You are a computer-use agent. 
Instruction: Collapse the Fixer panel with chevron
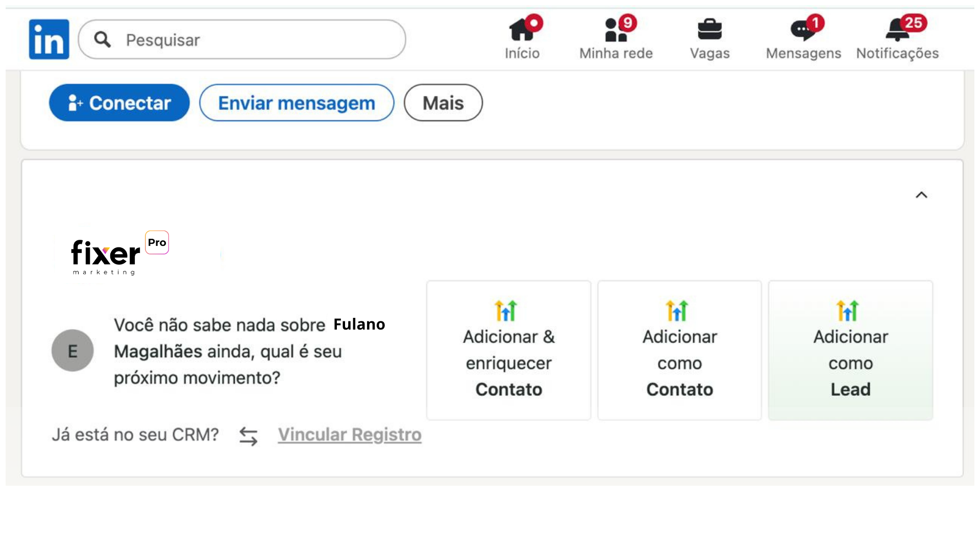(921, 195)
